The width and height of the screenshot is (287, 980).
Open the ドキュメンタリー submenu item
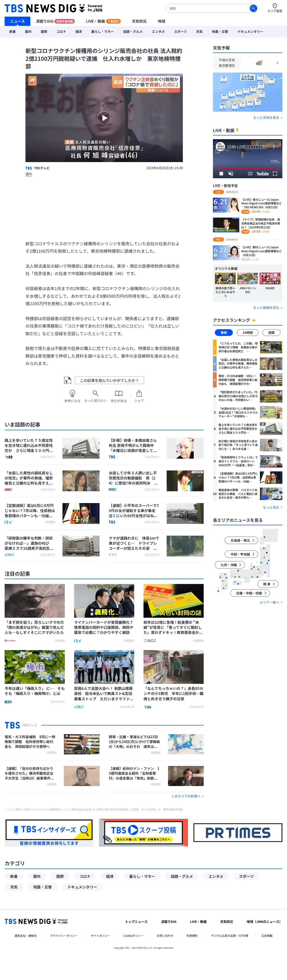pos(250,32)
